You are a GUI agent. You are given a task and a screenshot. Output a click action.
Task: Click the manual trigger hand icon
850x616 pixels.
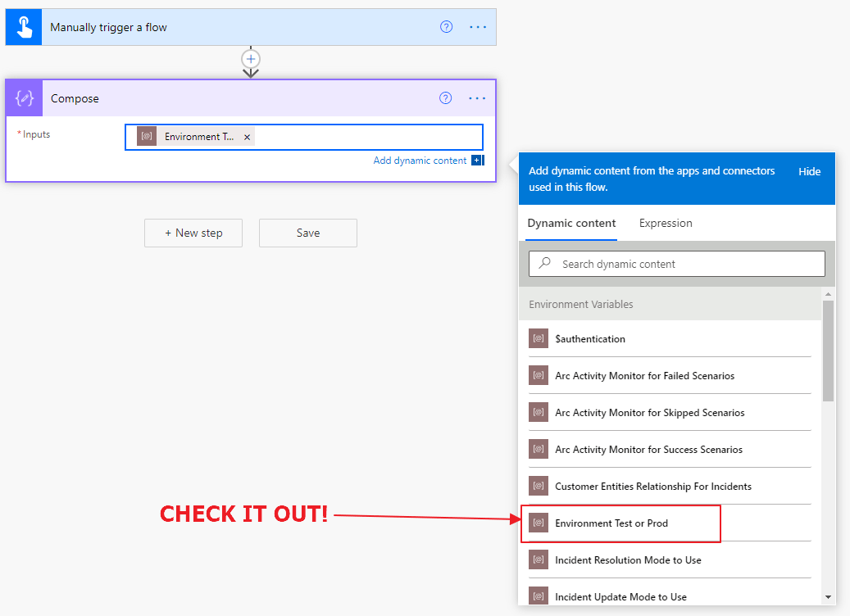pos(24,27)
